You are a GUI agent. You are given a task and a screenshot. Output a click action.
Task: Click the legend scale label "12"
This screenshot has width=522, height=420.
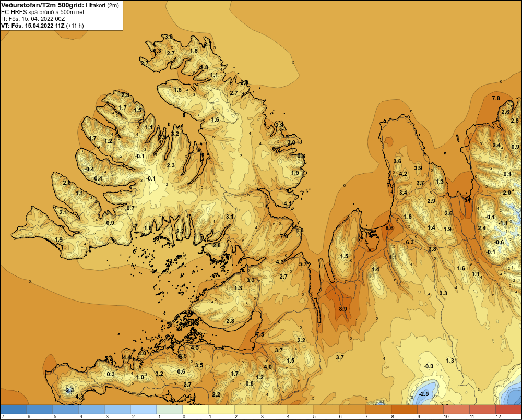tap(499, 417)
